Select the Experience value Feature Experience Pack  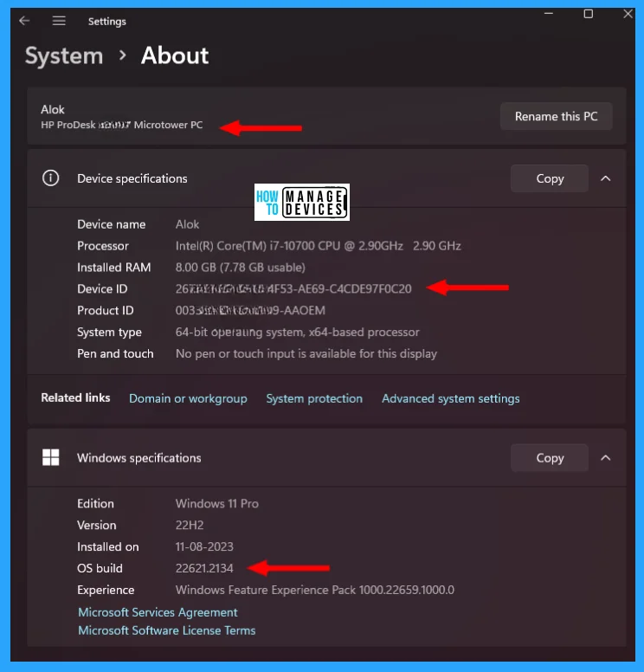[315, 590]
